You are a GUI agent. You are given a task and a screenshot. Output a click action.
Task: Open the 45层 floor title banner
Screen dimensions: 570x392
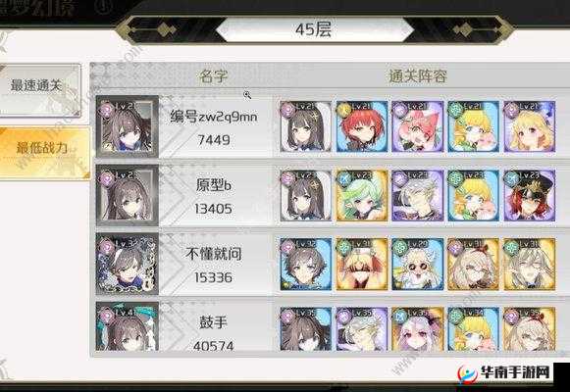pos(314,29)
